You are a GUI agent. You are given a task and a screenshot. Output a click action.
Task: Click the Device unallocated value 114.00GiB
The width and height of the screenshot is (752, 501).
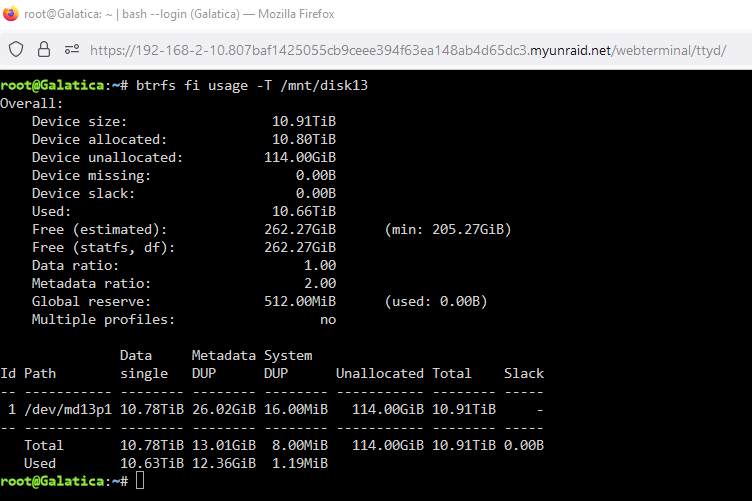click(300, 157)
